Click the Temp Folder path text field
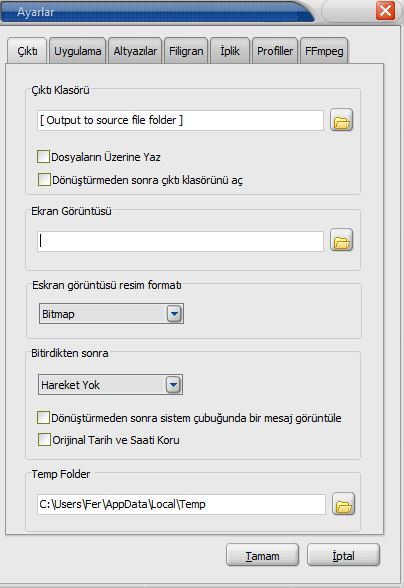The image size is (404, 588). (x=181, y=504)
